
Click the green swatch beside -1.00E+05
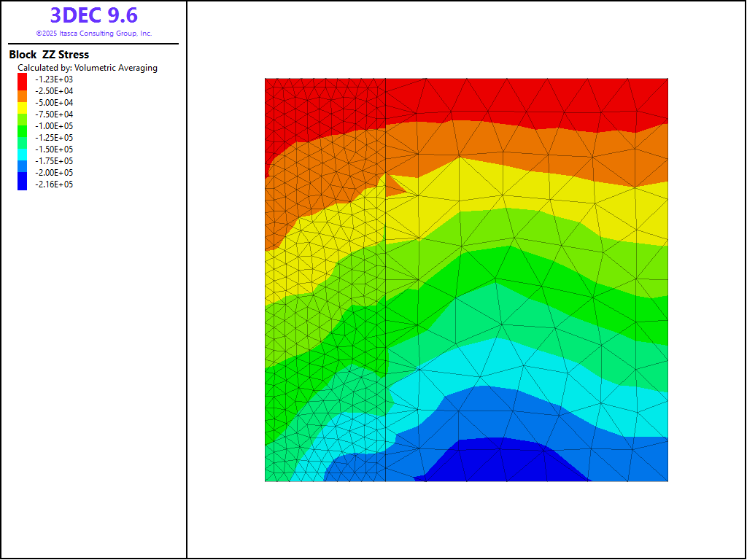click(x=23, y=126)
